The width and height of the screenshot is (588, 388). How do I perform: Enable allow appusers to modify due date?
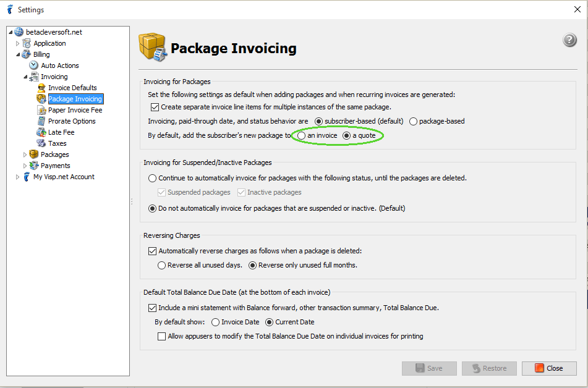tap(161, 336)
